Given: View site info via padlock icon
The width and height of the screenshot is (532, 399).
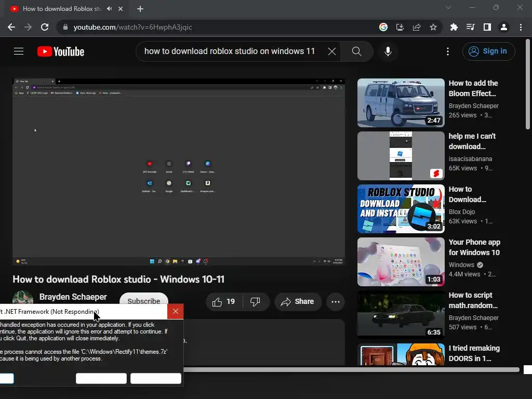Looking at the screenshot, I should point(65,27).
